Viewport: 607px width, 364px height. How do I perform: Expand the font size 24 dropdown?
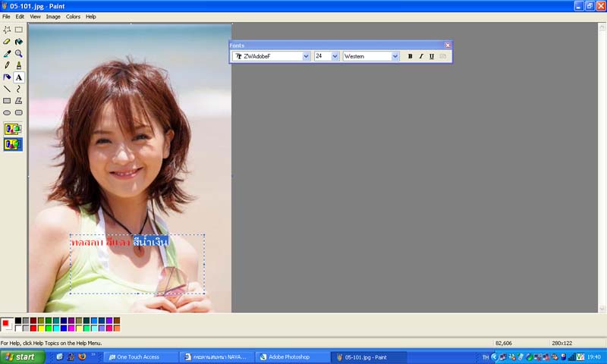click(335, 56)
